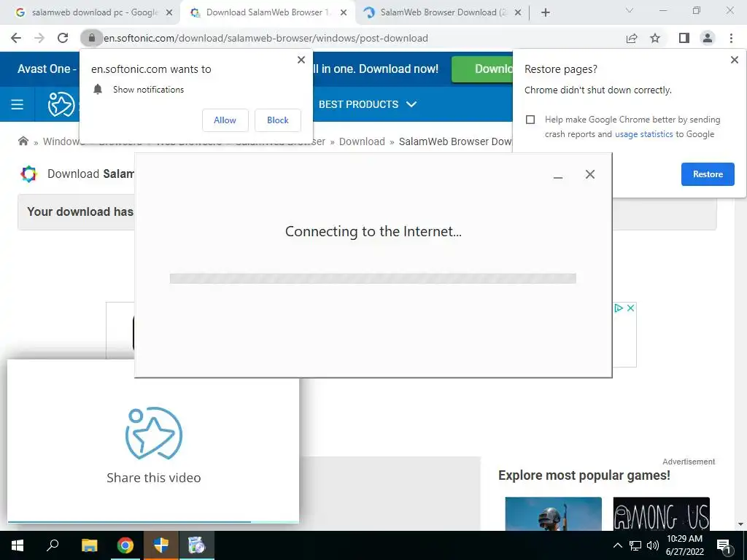Share this page via share icon

632,38
